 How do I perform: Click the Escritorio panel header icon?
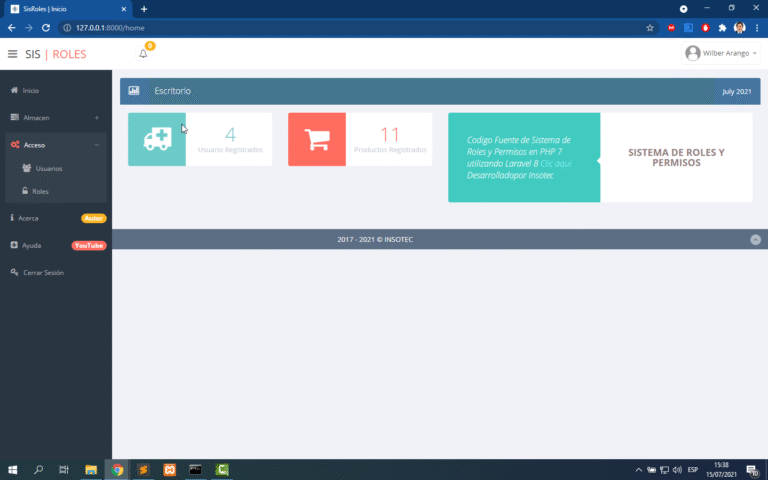pyautogui.click(x=134, y=91)
